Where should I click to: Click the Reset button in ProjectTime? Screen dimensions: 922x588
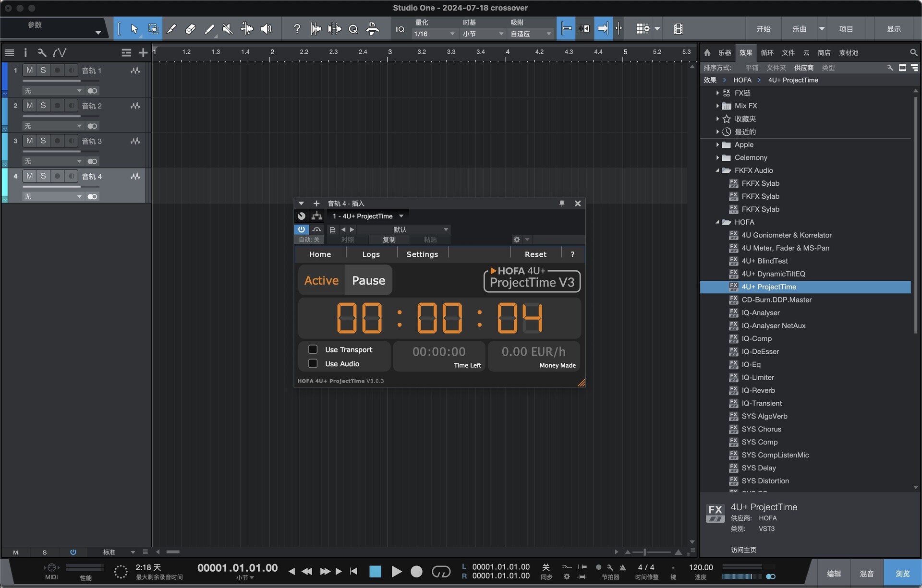[535, 254]
